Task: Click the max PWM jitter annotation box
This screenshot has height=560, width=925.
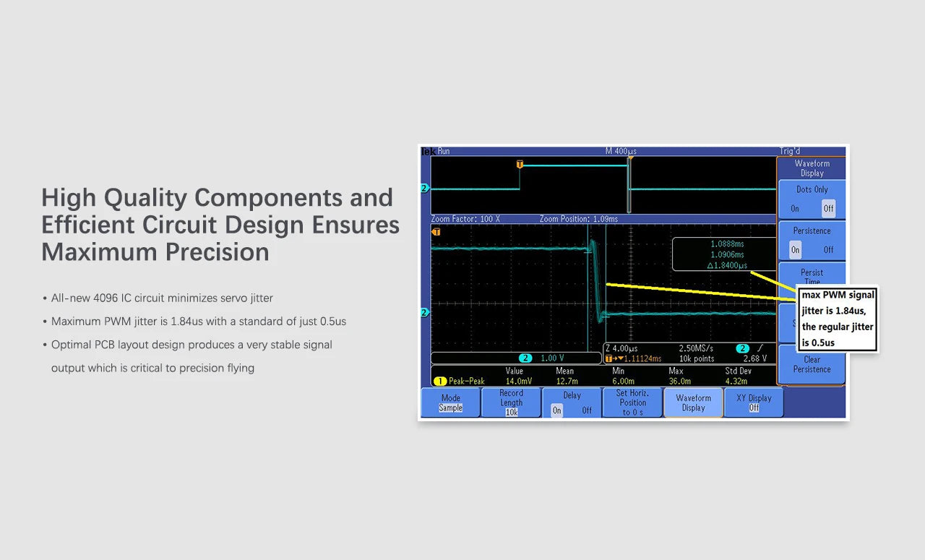Action: [837, 318]
